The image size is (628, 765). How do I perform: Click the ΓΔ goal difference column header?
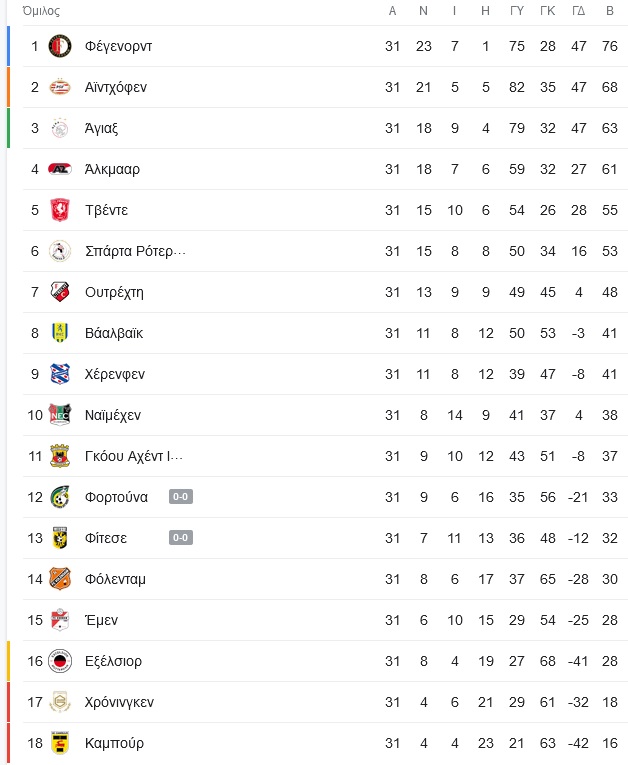click(579, 11)
